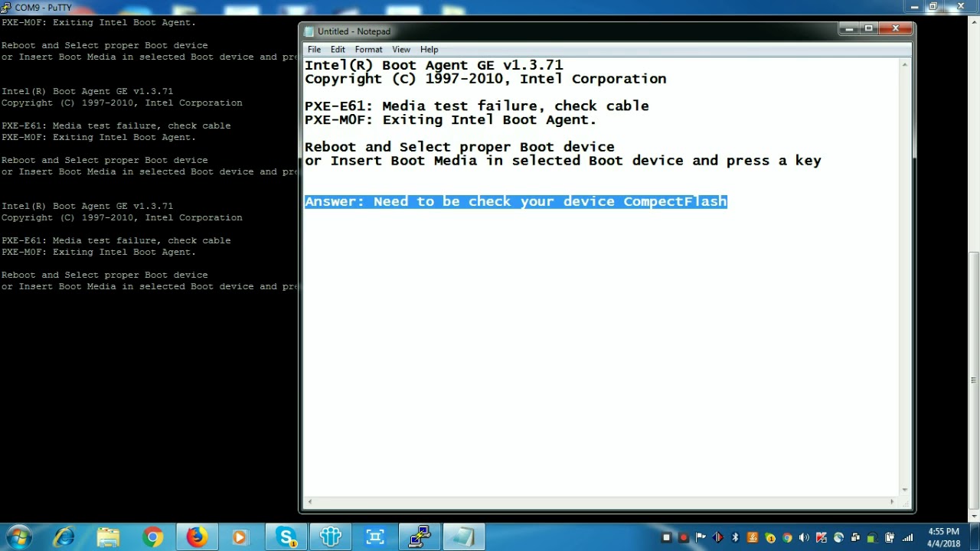Maximize the Notepad window
Viewport: 980px width, 551px height.
click(869, 29)
